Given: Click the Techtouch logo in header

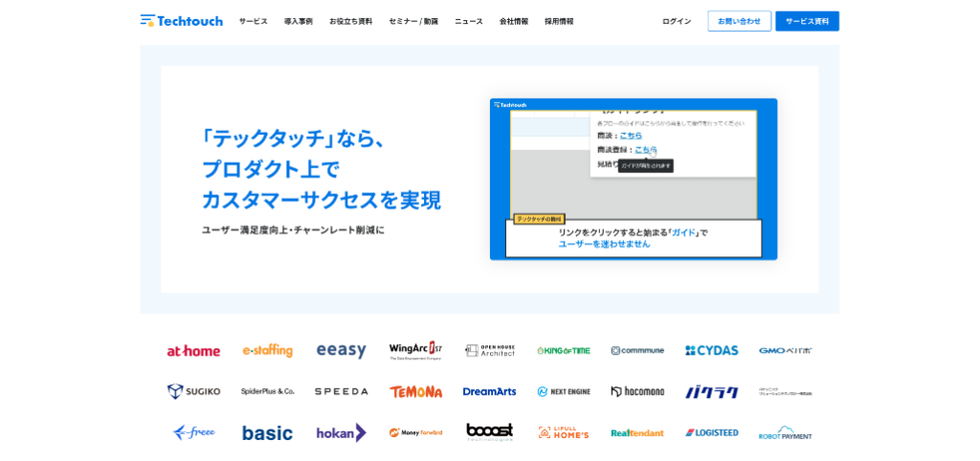Looking at the screenshot, I should (181, 21).
